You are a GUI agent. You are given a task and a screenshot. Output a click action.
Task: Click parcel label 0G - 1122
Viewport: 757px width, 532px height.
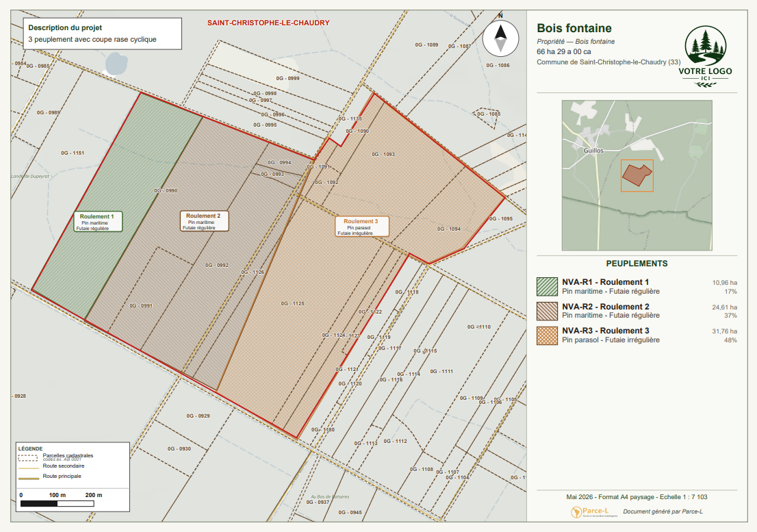(370, 312)
